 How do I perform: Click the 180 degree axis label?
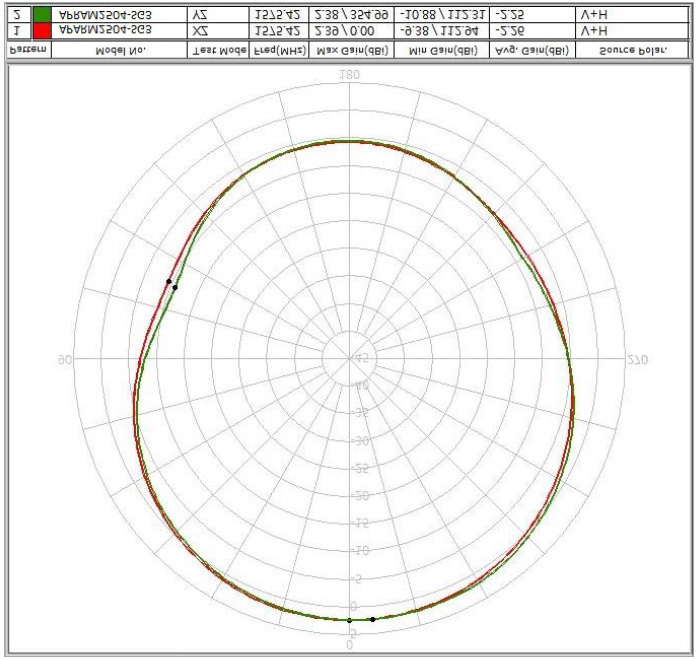(x=349, y=75)
